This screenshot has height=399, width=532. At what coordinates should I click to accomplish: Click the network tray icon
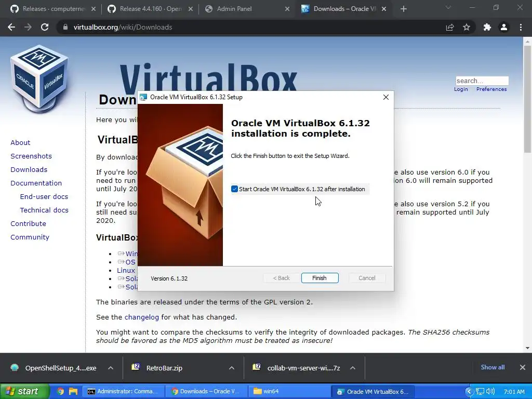tap(480, 392)
